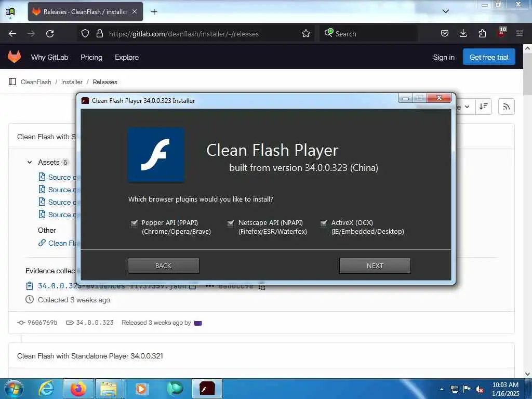Open the releases RSS feed icon
The image size is (532, 399).
click(x=506, y=107)
